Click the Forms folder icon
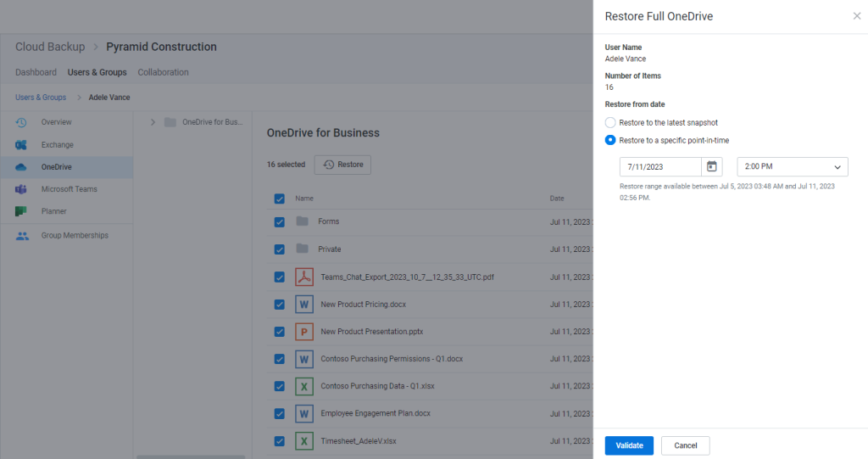The image size is (868, 459). click(x=303, y=221)
